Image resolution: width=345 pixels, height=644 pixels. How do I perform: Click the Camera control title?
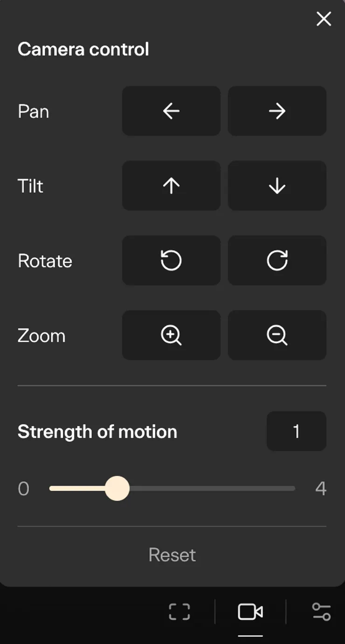tap(83, 49)
